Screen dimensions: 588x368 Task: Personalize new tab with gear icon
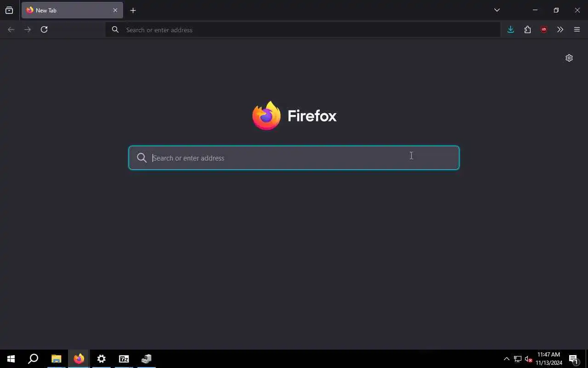[569, 58]
